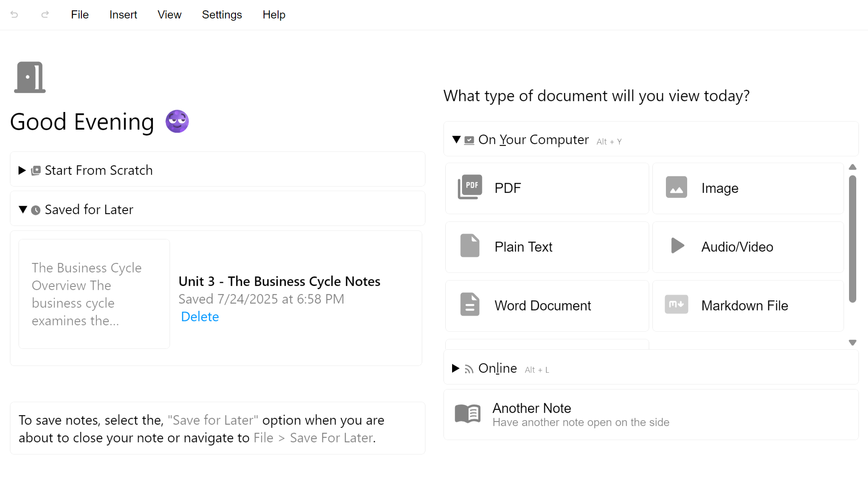Open Another Note book icon
The height and width of the screenshot is (488, 868).
click(x=467, y=413)
